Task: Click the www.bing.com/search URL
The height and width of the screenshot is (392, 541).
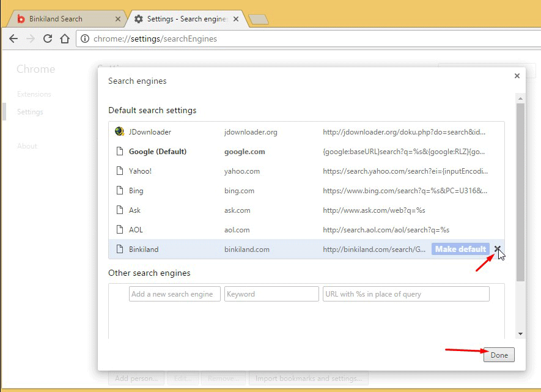Action: [x=405, y=191]
